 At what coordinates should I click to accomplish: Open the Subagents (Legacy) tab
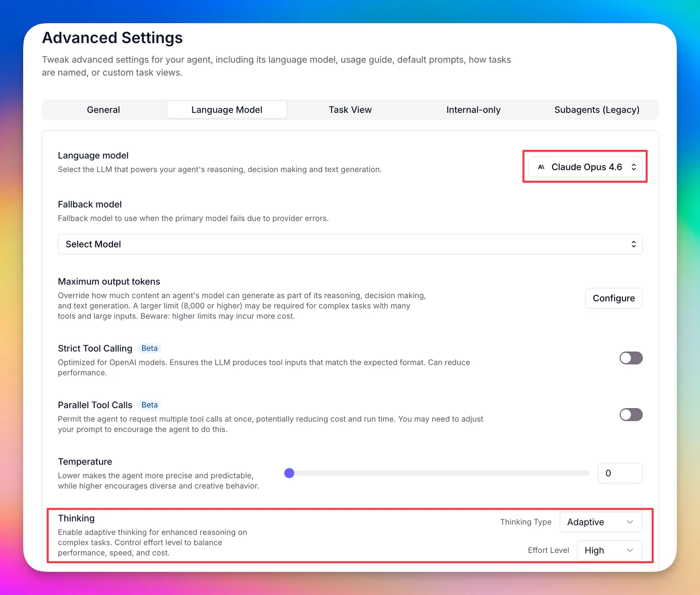(x=597, y=110)
